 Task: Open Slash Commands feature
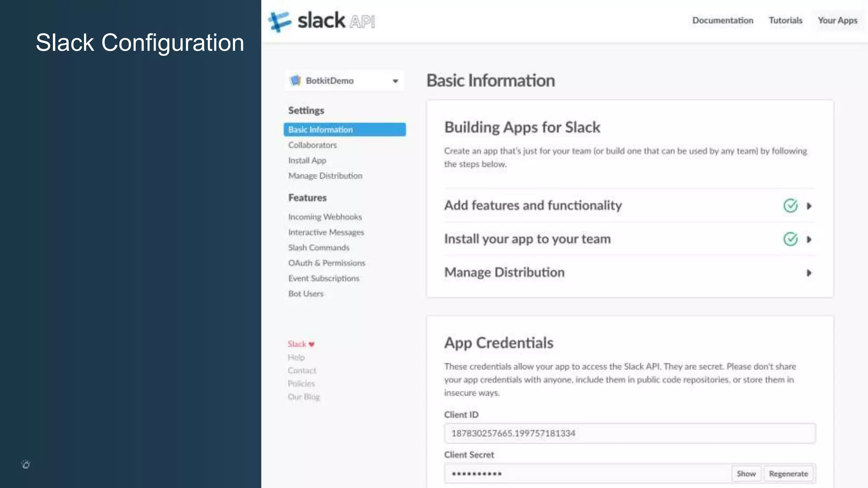coord(319,247)
